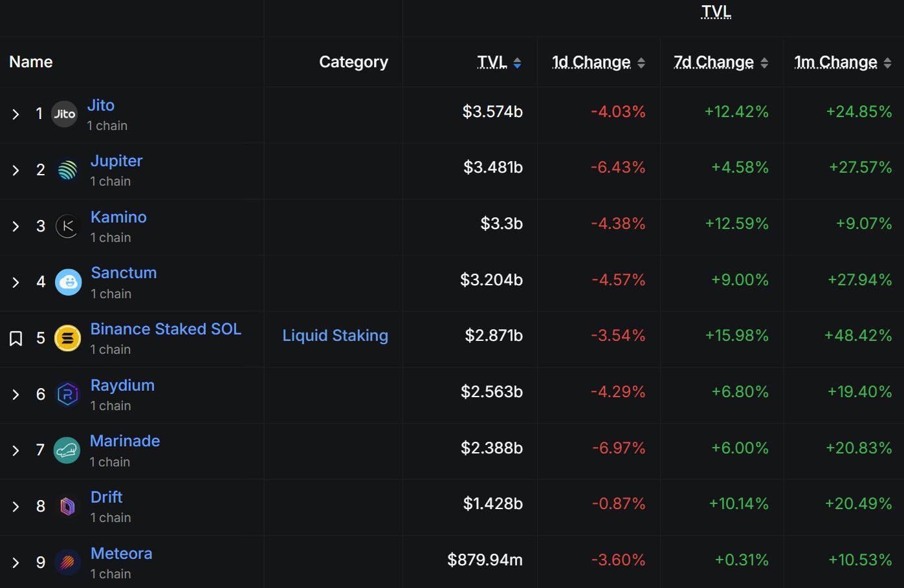904x588 pixels.
Task: Sort by TVL using arrow icon
Action: pyautogui.click(x=517, y=63)
